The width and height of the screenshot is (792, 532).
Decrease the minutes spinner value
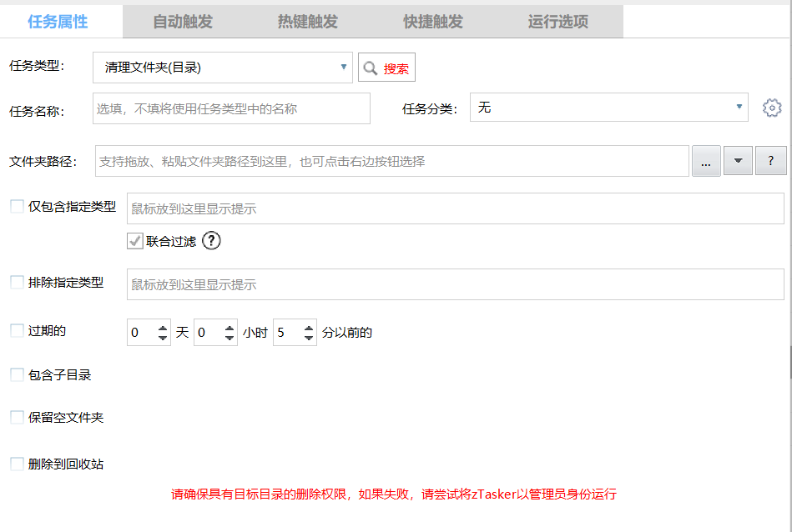click(308, 338)
